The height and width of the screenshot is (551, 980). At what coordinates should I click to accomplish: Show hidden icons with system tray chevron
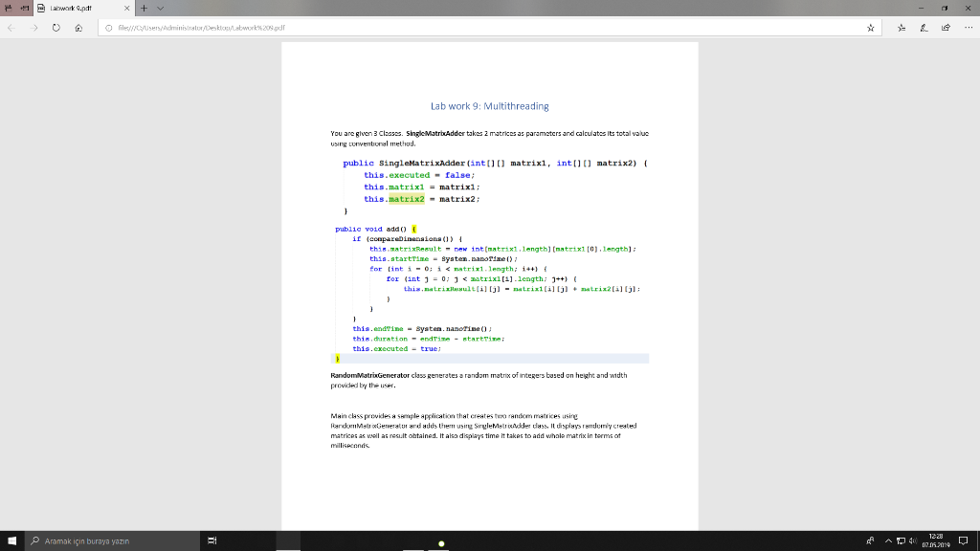coord(887,540)
